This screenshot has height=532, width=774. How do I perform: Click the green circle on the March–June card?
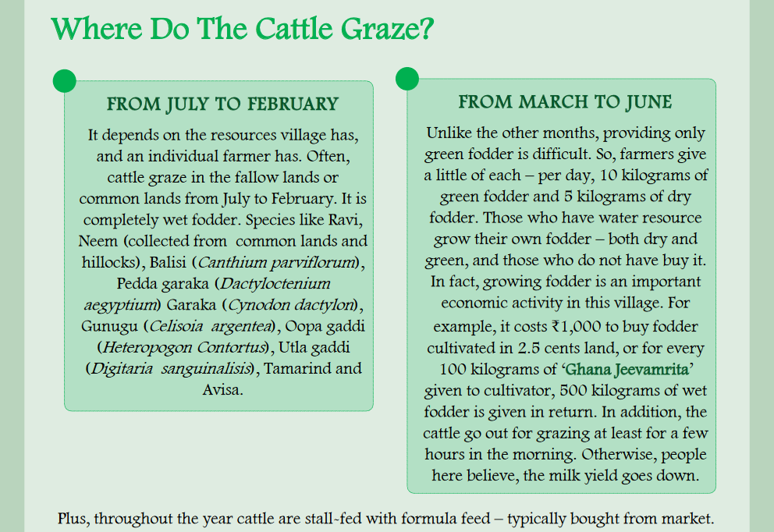click(x=407, y=79)
